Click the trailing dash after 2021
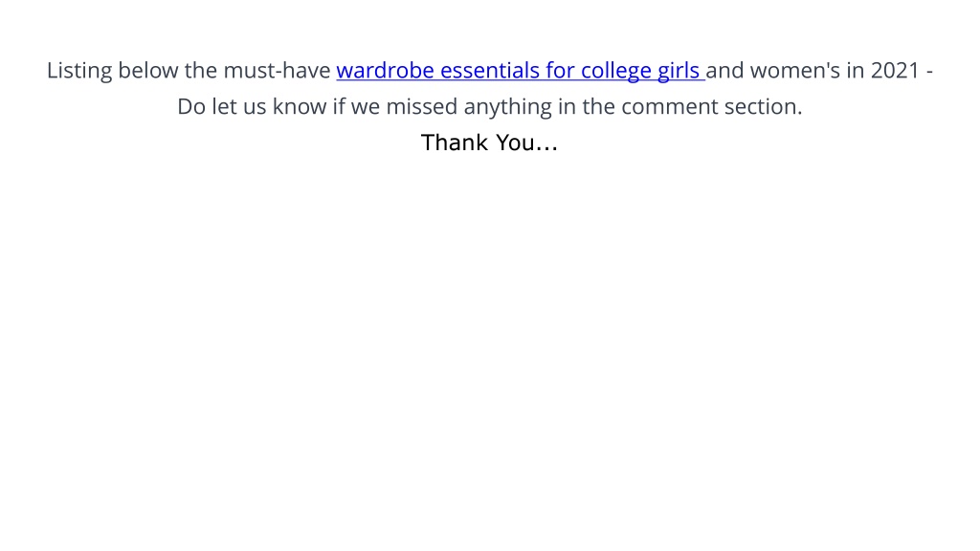Image resolution: width=980 pixels, height=551 pixels. [929, 71]
